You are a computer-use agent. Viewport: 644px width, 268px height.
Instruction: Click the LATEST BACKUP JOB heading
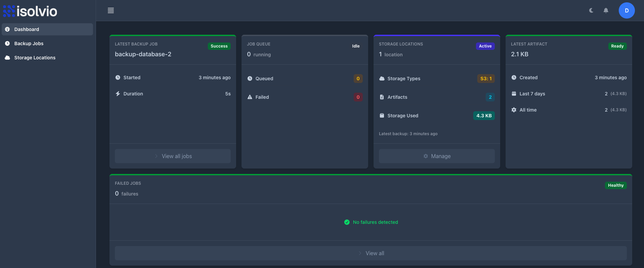[x=136, y=44]
